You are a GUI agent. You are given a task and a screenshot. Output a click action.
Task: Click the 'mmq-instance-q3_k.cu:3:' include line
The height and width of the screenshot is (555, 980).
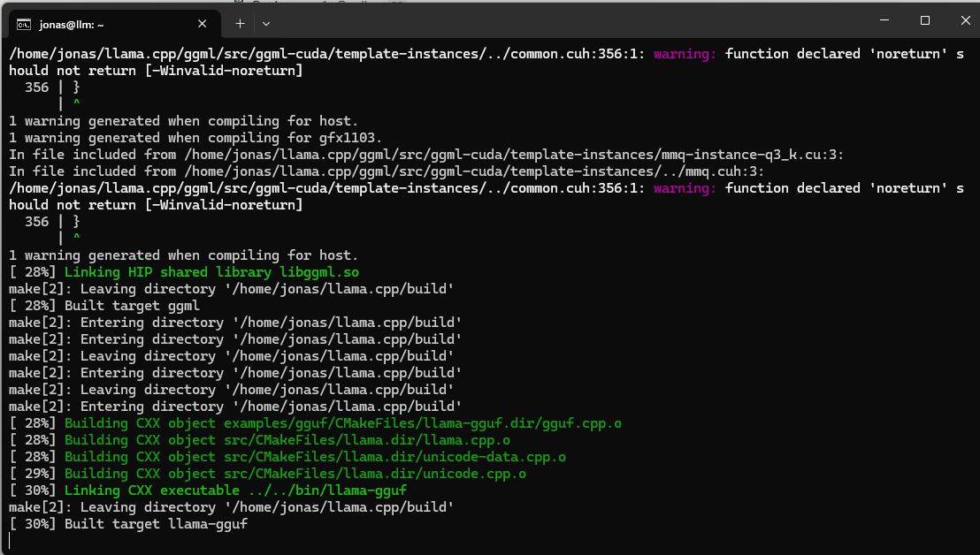pyautogui.click(x=426, y=155)
